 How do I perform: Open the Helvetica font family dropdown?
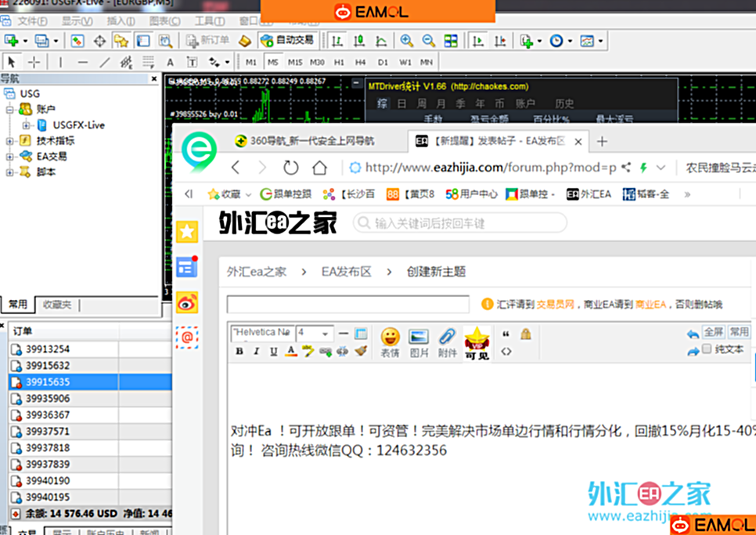click(263, 333)
